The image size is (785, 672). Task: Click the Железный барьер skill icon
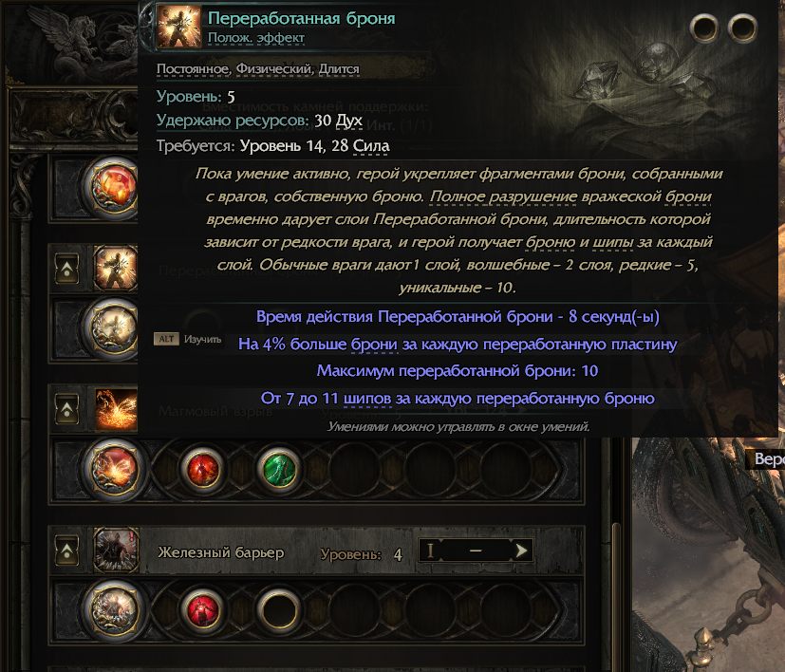click(116, 550)
